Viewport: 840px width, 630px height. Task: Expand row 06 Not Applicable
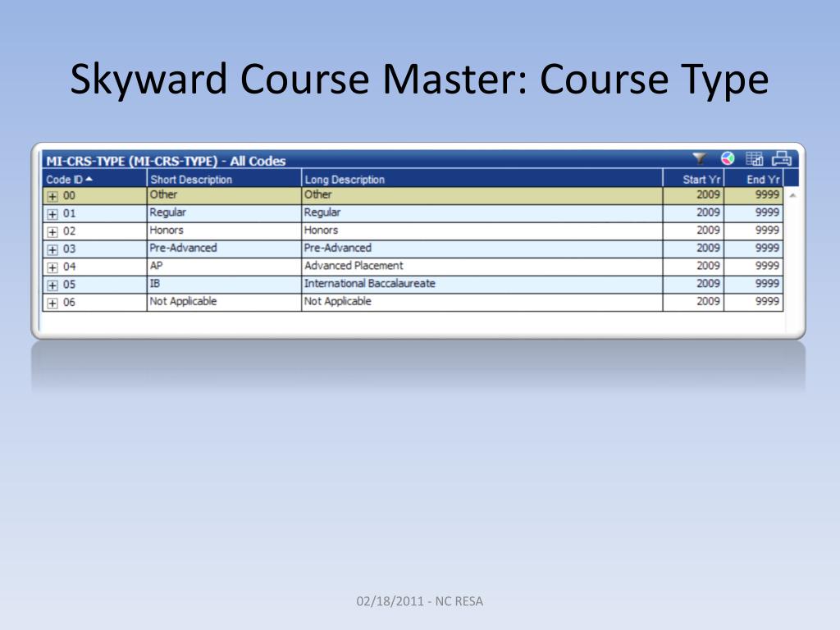pyautogui.click(x=52, y=304)
